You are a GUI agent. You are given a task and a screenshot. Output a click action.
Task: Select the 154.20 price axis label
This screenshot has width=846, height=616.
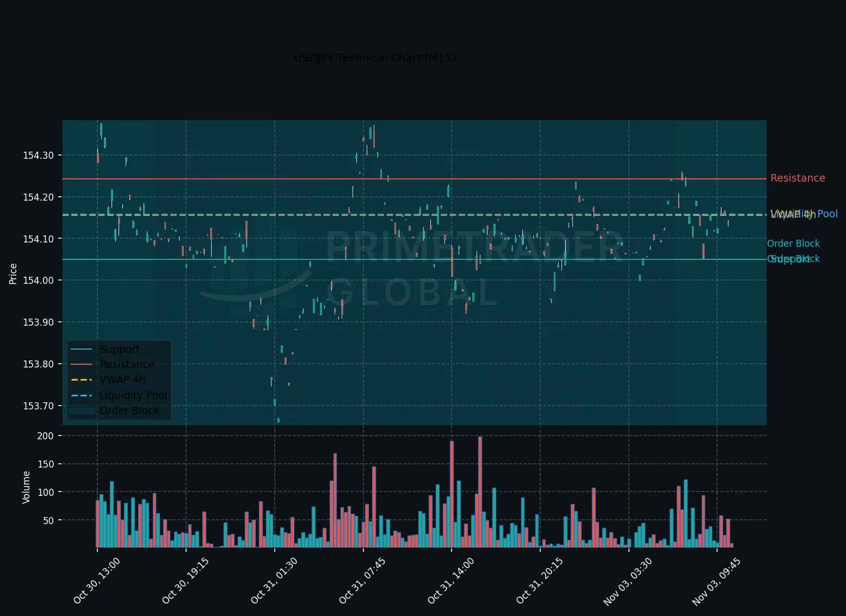[x=38, y=197]
